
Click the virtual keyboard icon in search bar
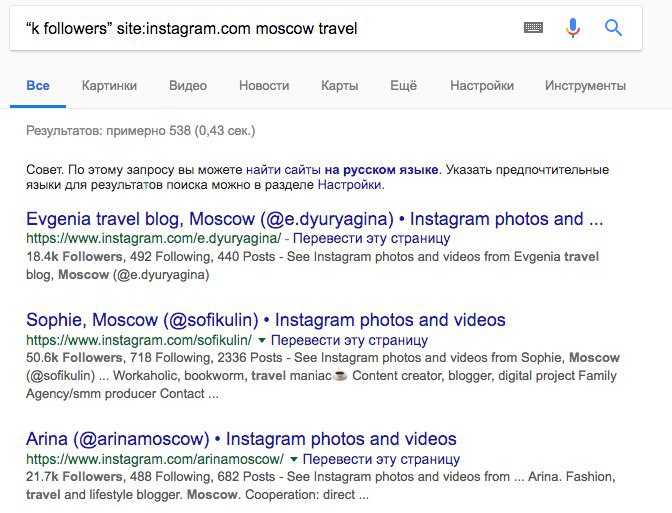(534, 28)
